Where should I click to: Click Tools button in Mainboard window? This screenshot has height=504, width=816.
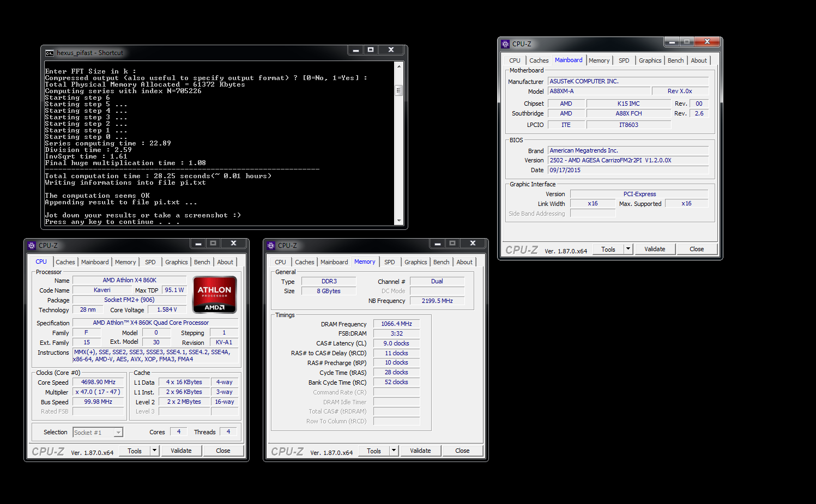(608, 249)
